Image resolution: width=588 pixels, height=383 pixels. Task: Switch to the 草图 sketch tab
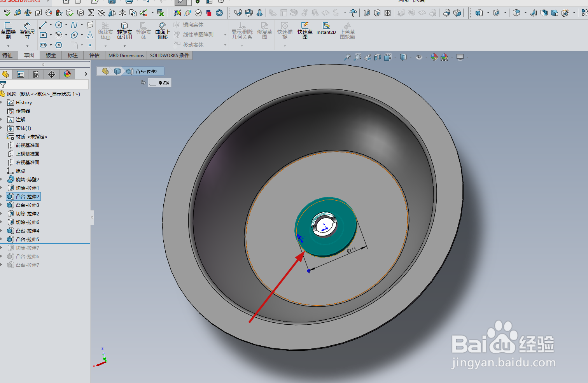pos(29,55)
